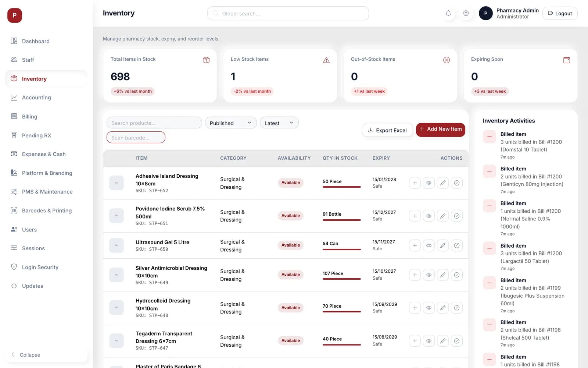Click stock level bar for 50 Piece
Image resolution: width=588 pixels, height=368 pixels.
pyautogui.click(x=342, y=187)
